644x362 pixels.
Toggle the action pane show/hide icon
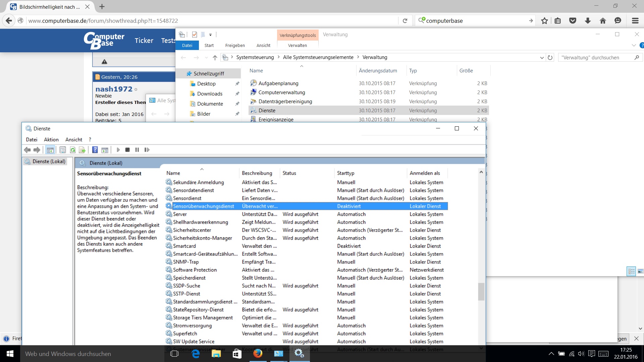point(105,150)
